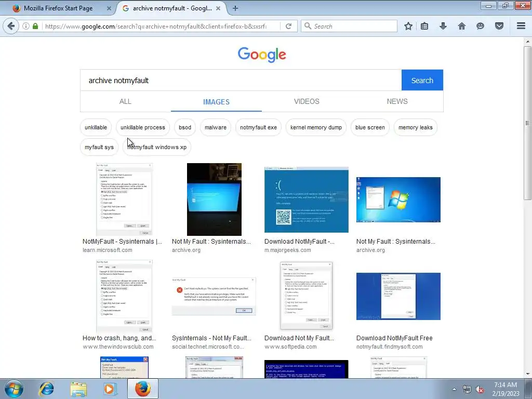
Task: Open the majorgeeks blue screen thumbnail
Action: point(307,199)
